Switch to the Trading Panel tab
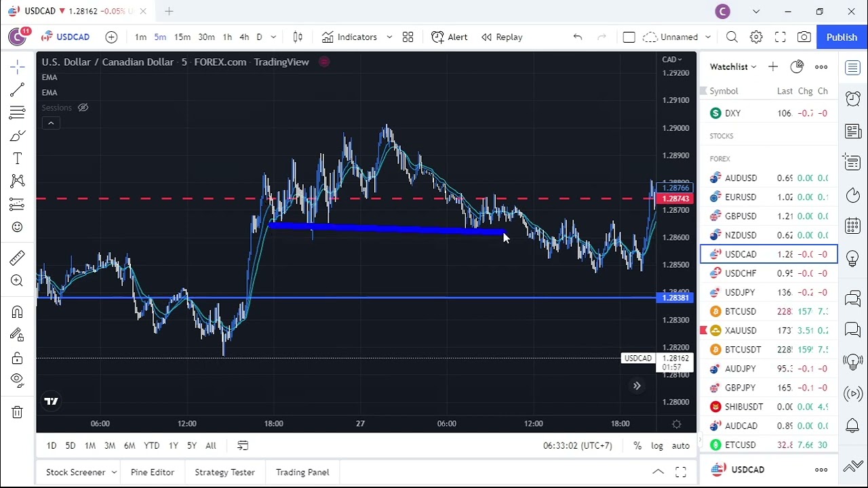868x488 pixels. coord(302,472)
